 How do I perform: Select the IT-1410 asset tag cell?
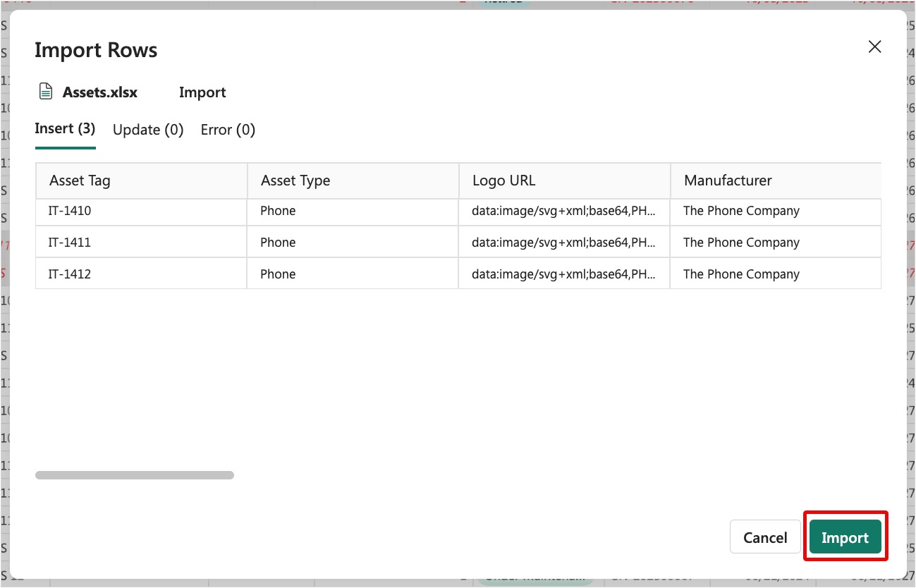coord(141,211)
